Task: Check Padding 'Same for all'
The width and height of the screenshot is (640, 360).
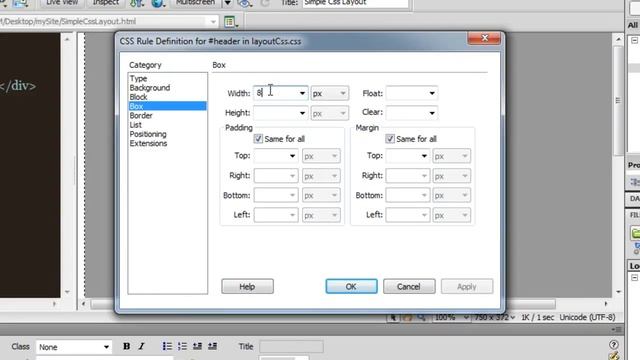Action: point(258,139)
